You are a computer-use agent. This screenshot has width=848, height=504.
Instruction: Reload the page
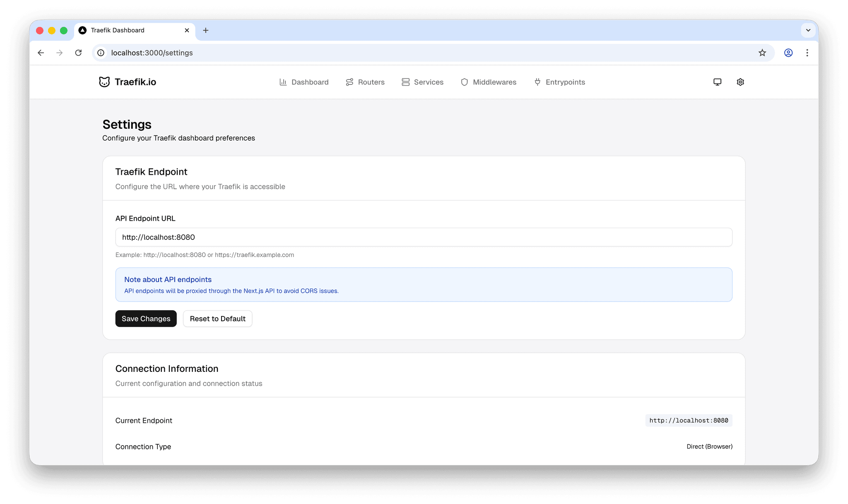click(78, 53)
